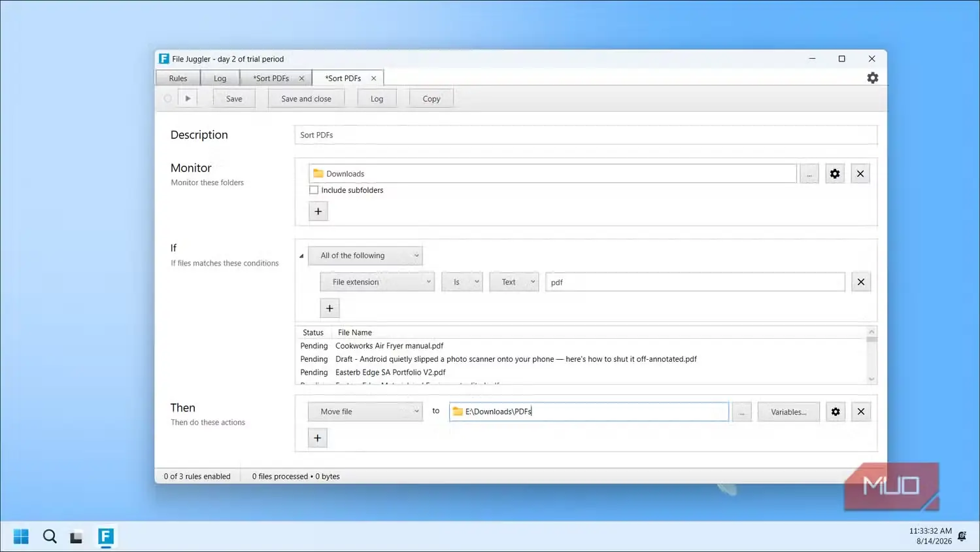Click the Save button
The height and width of the screenshot is (552, 980).
coord(234,99)
